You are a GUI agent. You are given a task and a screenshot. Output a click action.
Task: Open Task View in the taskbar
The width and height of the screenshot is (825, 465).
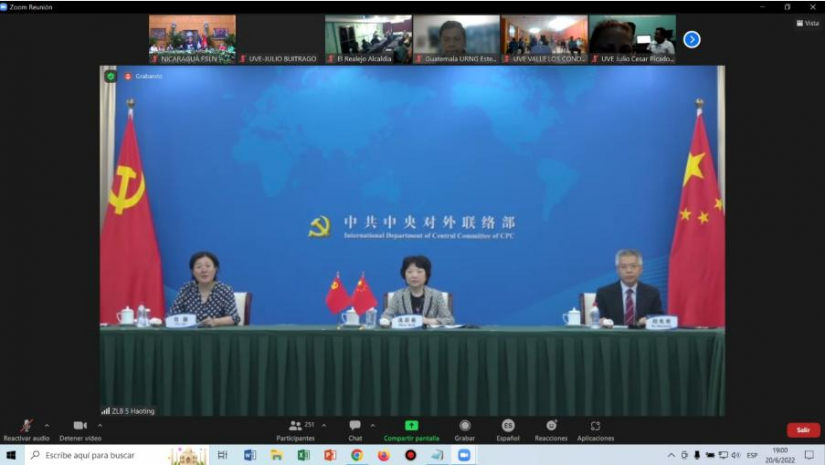pos(223,455)
